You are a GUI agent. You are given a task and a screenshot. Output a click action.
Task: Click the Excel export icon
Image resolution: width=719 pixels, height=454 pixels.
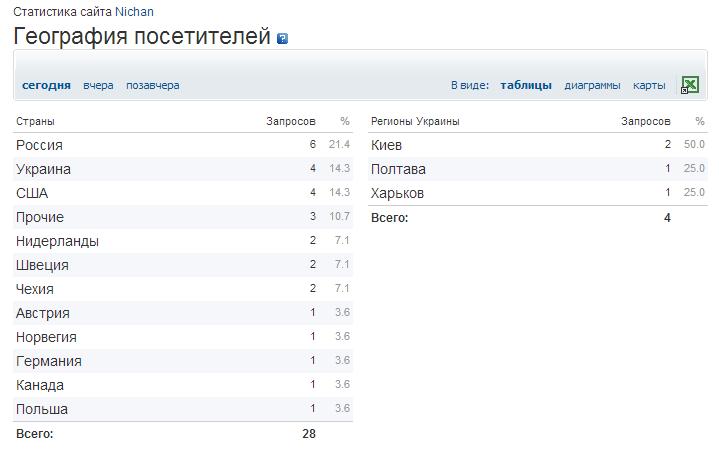pos(690,85)
